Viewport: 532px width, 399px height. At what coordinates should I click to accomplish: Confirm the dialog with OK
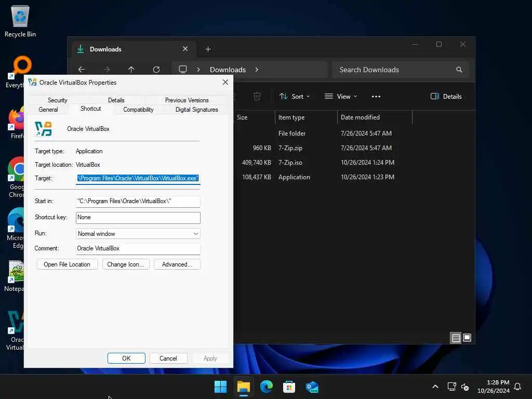126,358
